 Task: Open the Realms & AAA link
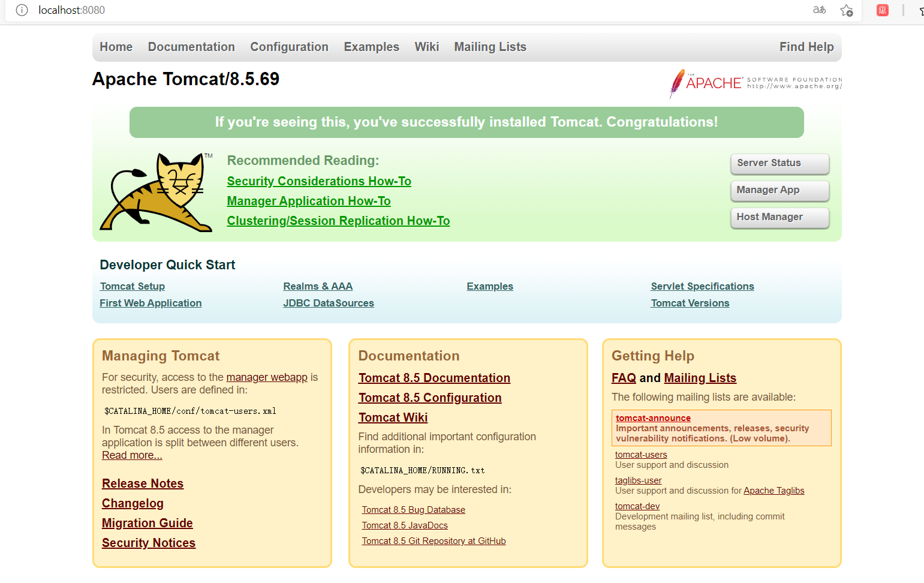(318, 286)
